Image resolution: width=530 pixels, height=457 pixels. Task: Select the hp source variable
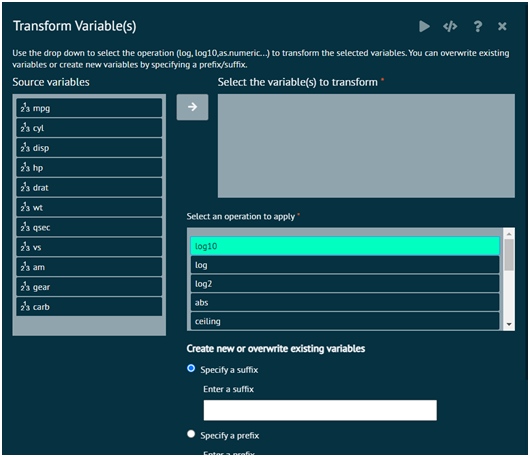[x=89, y=168]
